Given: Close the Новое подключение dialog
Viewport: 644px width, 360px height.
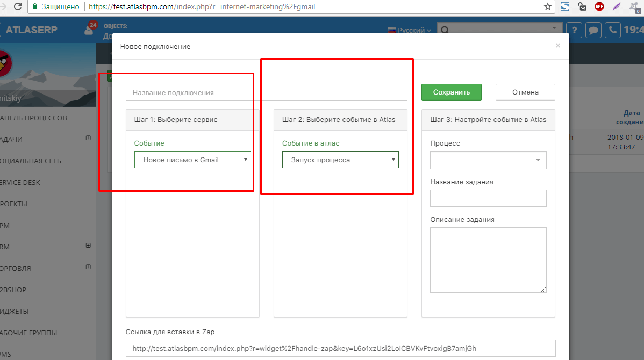Looking at the screenshot, I should point(558,46).
